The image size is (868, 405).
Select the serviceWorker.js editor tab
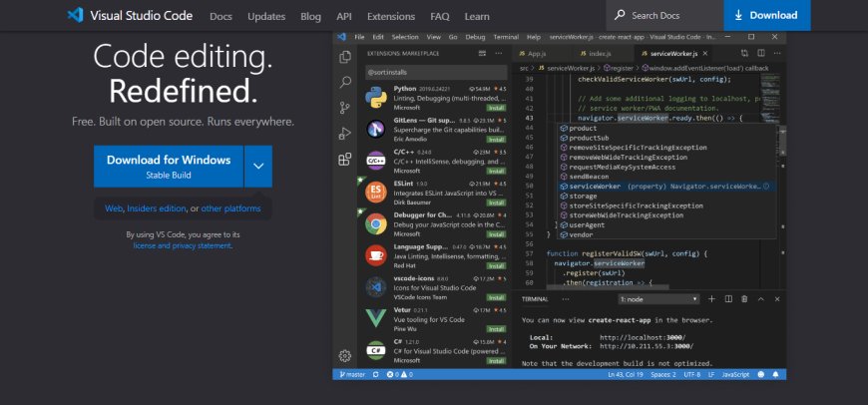[x=673, y=54]
